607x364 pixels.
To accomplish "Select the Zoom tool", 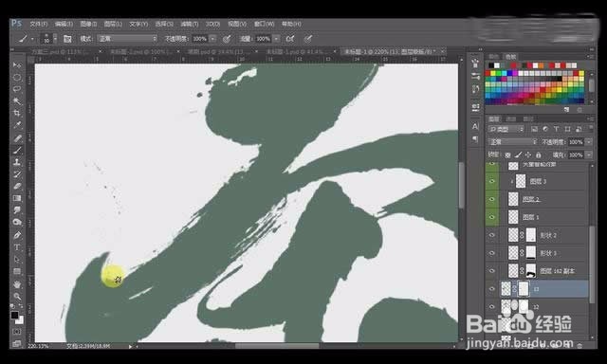I will tap(17, 297).
